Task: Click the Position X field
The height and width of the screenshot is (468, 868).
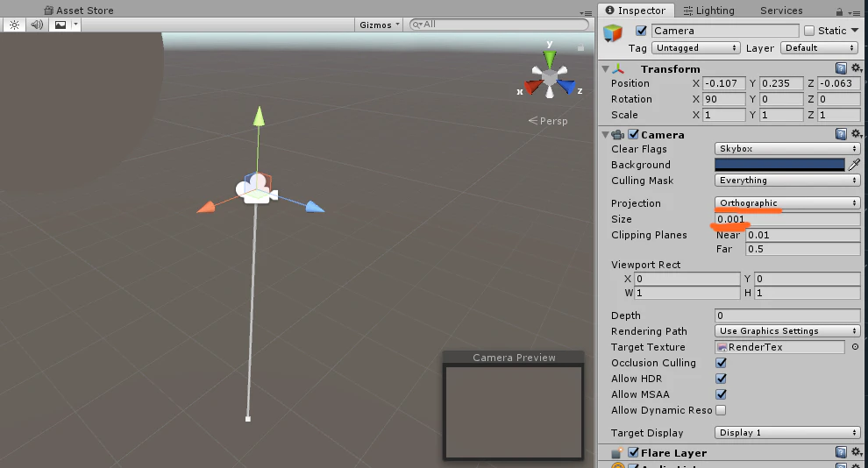Action: pos(724,83)
